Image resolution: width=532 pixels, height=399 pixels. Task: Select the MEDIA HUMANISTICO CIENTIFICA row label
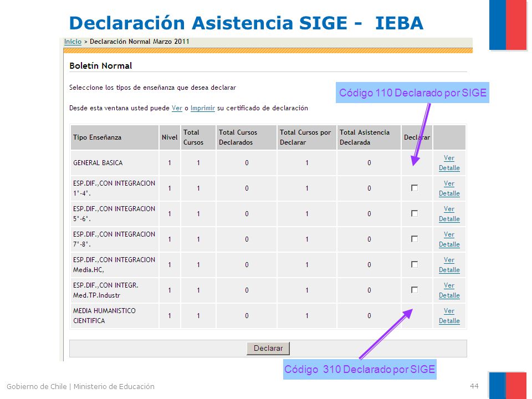(104, 315)
